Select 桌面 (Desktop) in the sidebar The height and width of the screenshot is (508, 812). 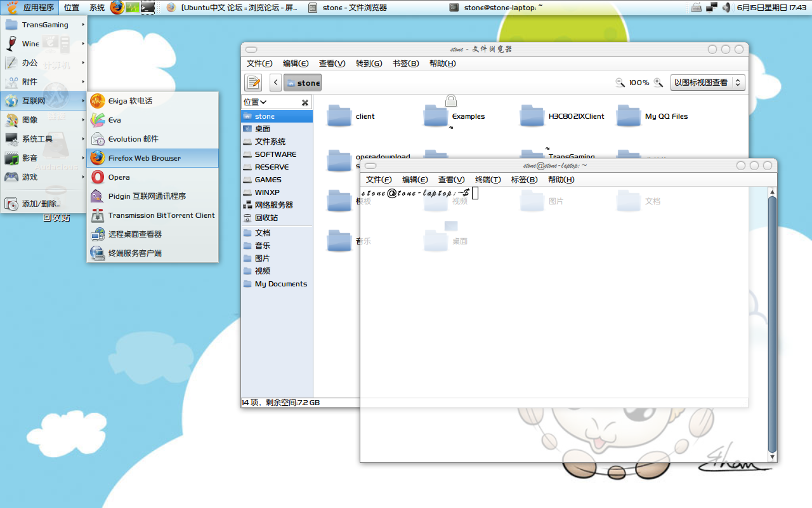277,129
